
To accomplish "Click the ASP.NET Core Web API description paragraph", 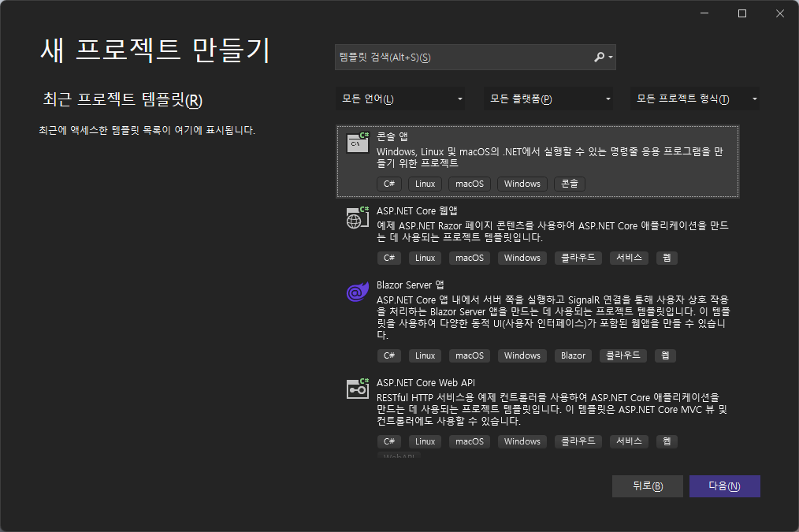I will (552, 409).
